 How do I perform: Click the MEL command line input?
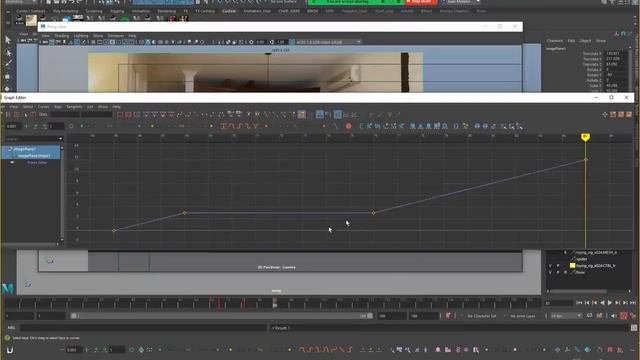143,328
